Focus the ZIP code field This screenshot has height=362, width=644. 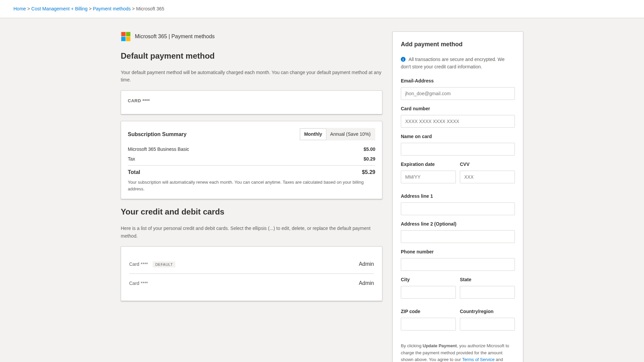point(428,324)
